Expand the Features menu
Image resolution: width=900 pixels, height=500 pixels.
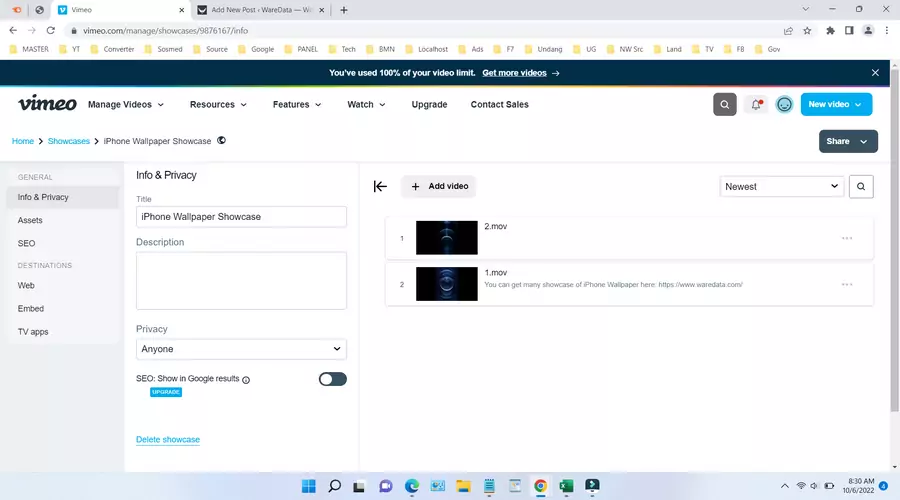[x=297, y=104]
